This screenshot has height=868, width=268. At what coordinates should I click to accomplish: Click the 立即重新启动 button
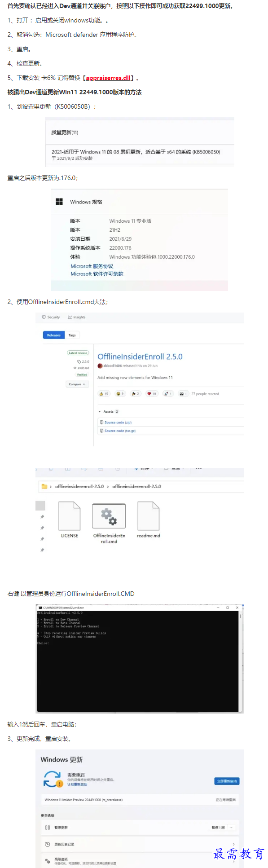pyautogui.click(x=227, y=781)
